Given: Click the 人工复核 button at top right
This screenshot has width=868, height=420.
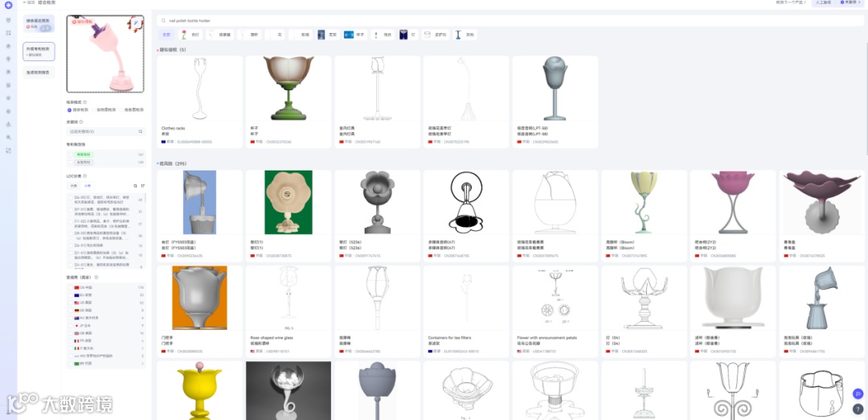Looking at the screenshot, I should click(825, 2).
